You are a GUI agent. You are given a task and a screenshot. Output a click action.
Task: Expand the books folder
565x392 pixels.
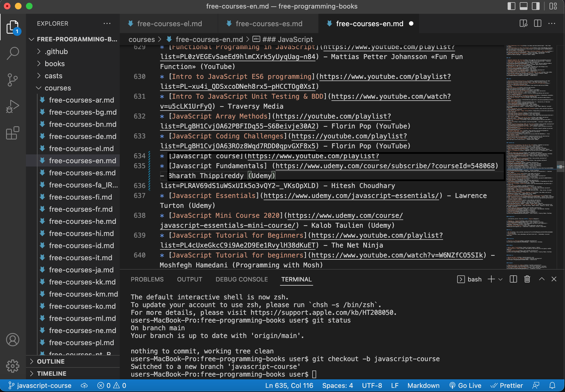[73, 64]
